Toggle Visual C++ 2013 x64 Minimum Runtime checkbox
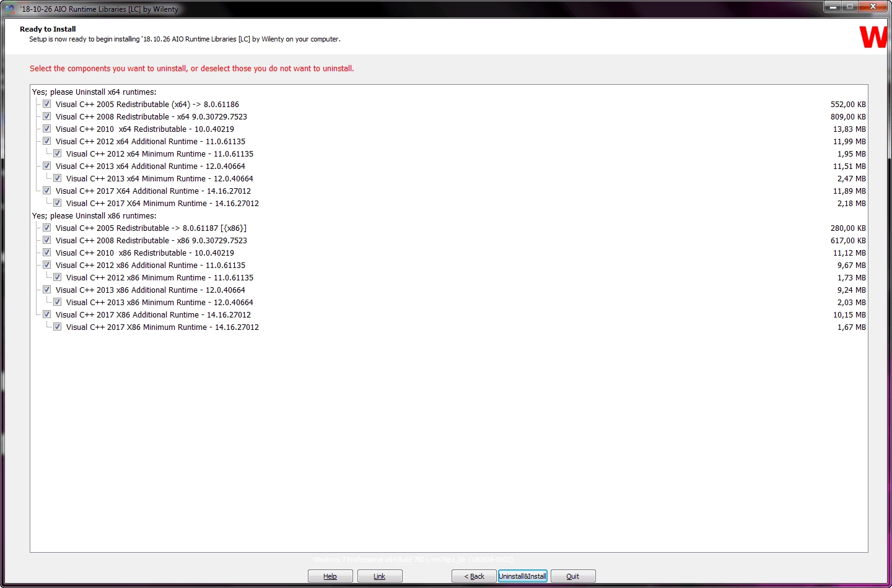892x588 pixels. pyautogui.click(x=58, y=178)
